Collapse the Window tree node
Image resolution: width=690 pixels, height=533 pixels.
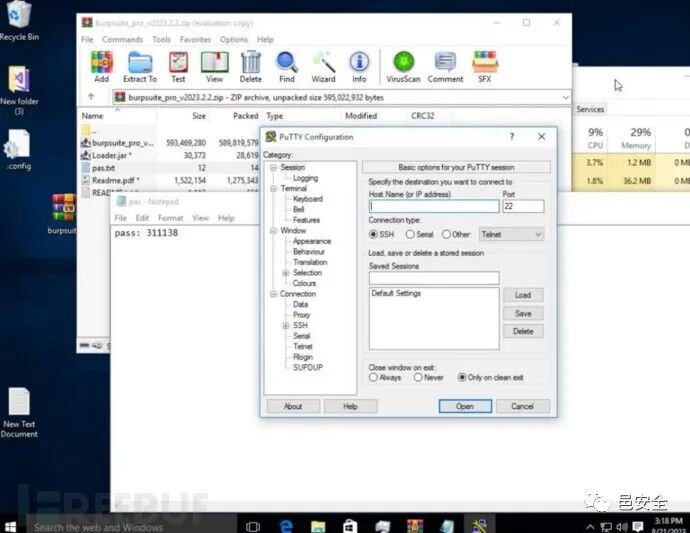click(x=273, y=231)
